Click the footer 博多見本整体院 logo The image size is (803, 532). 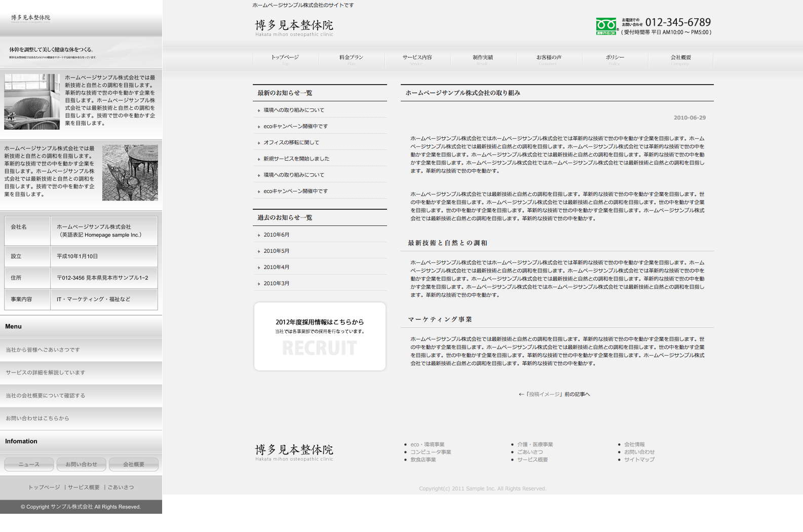tap(294, 452)
